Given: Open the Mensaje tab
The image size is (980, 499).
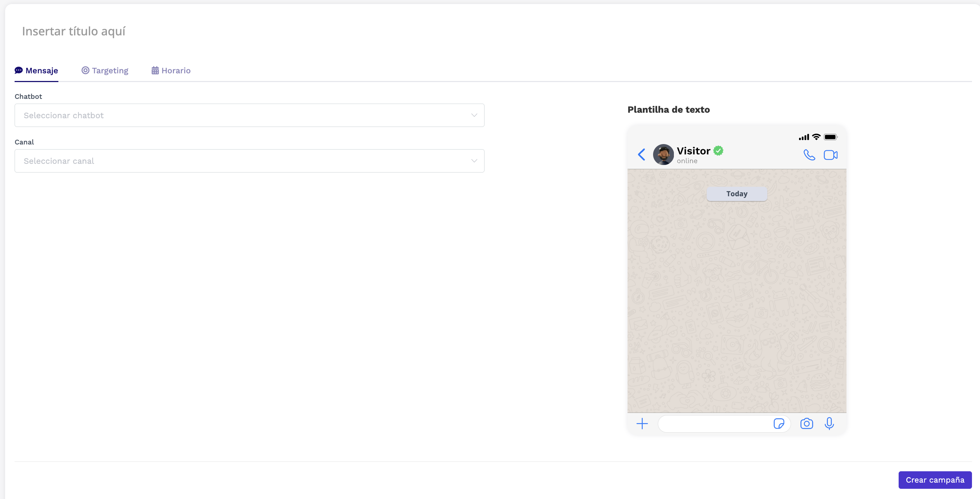Looking at the screenshot, I should [x=36, y=70].
